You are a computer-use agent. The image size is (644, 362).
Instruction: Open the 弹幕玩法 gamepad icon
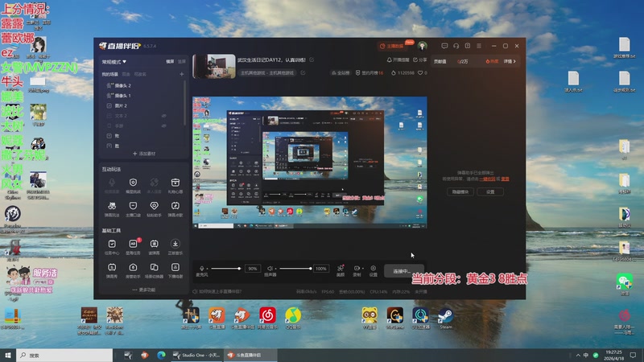point(112,206)
